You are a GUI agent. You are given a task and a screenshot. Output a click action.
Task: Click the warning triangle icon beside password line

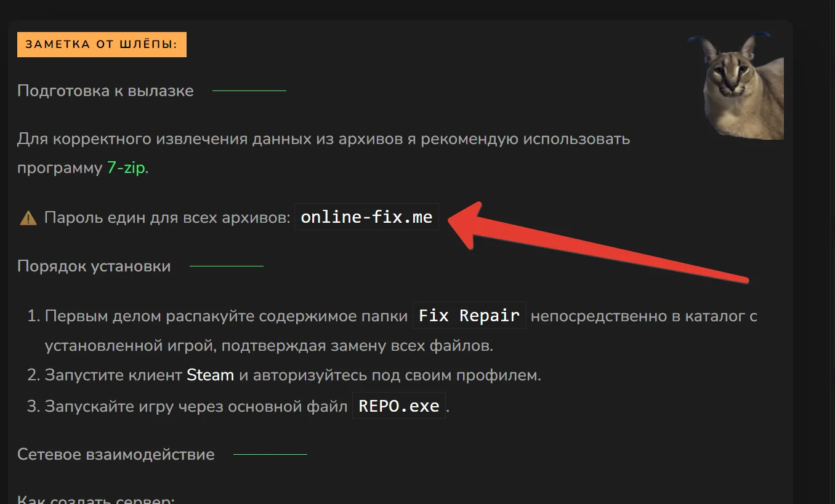(28, 218)
